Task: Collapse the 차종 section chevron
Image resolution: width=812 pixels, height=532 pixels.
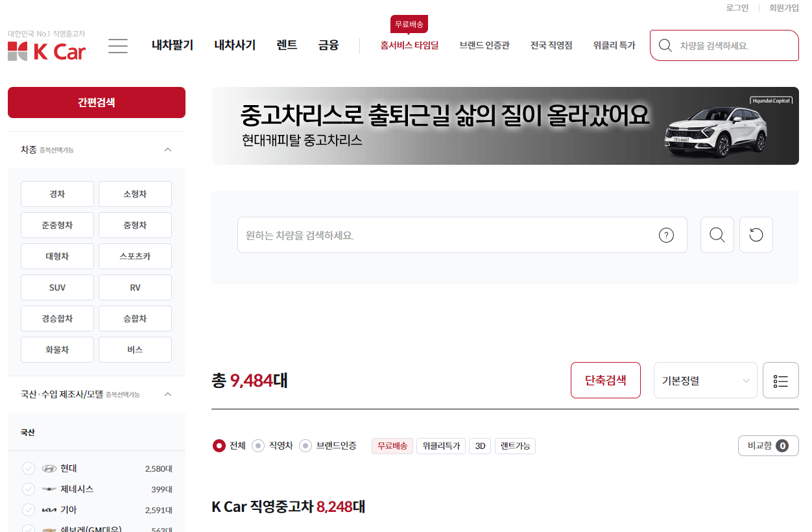Action: 168,150
